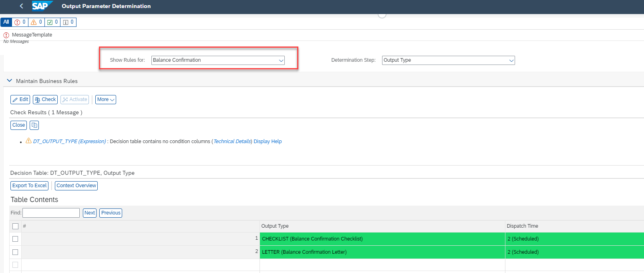Screen dimensions: 644x273
Task: Focus the Find input field
Action: (x=51, y=213)
